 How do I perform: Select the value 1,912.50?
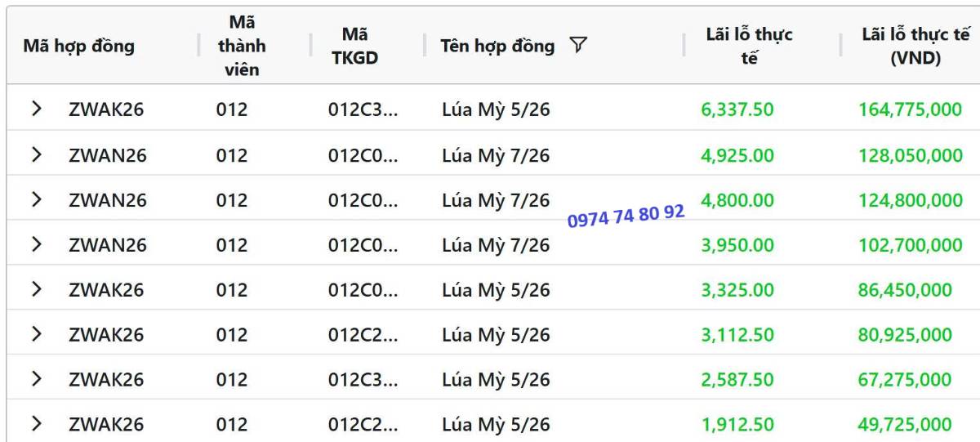[737, 425]
